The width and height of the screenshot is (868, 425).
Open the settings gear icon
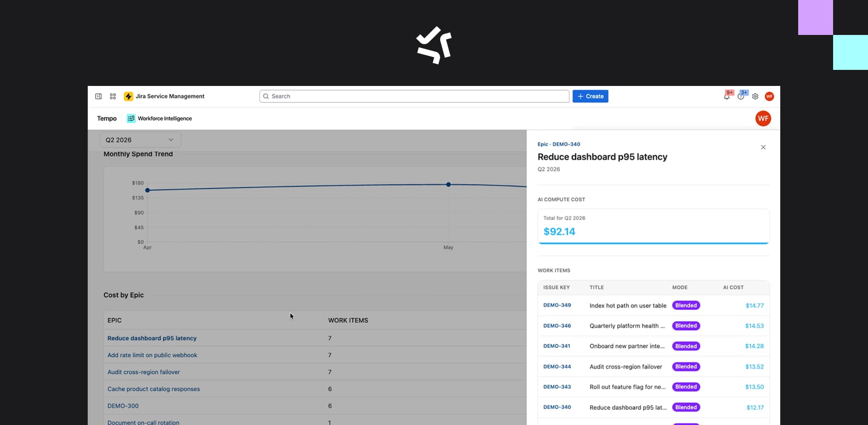pyautogui.click(x=755, y=96)
